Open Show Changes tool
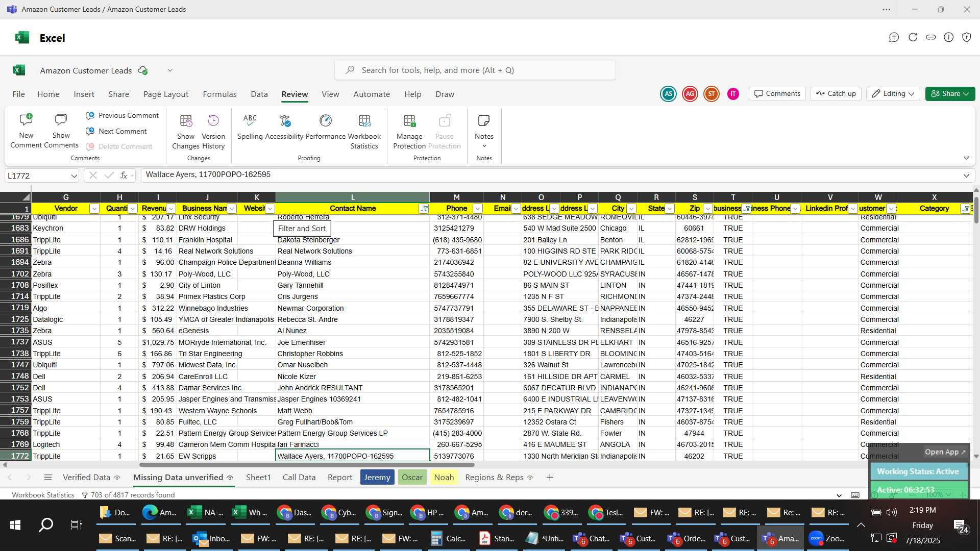This screenshot has width=980, height=551. pos(186,132)
